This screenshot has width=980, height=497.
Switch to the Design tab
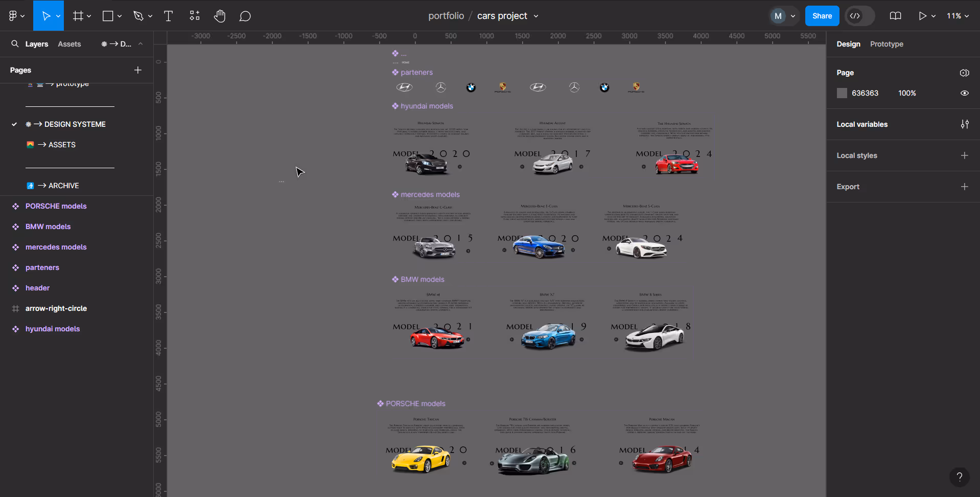click(848, 44)
